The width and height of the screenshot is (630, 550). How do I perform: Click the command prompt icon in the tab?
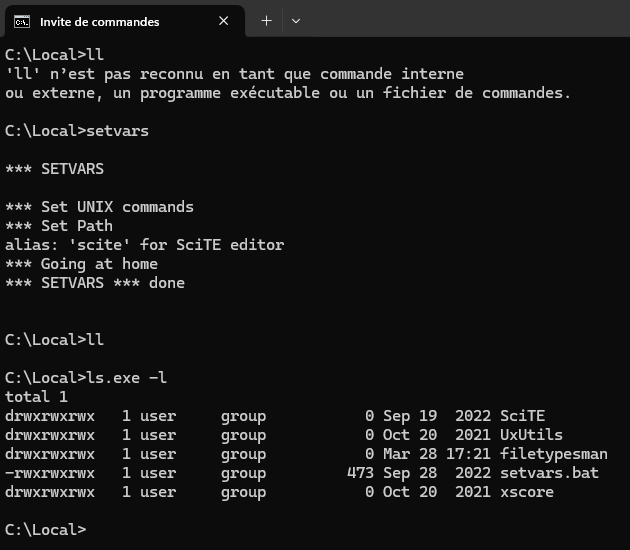coord(22,22)
